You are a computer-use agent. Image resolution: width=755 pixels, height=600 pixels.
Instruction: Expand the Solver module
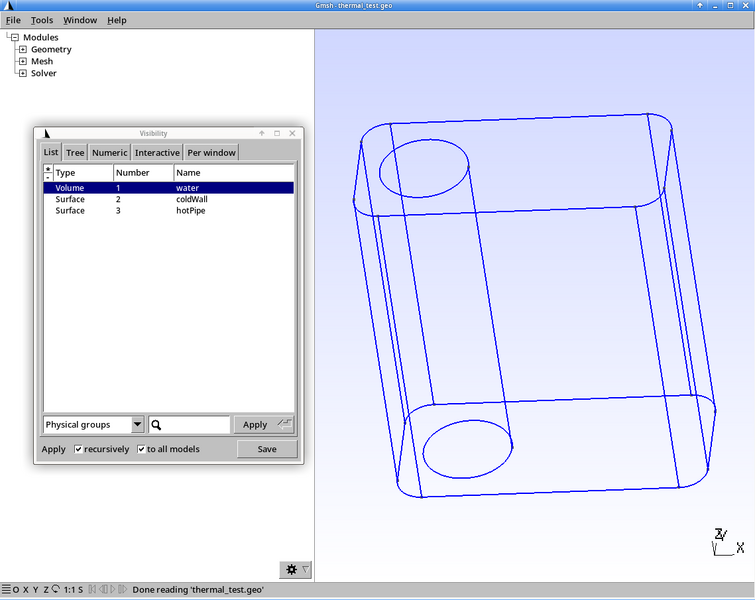23,73
